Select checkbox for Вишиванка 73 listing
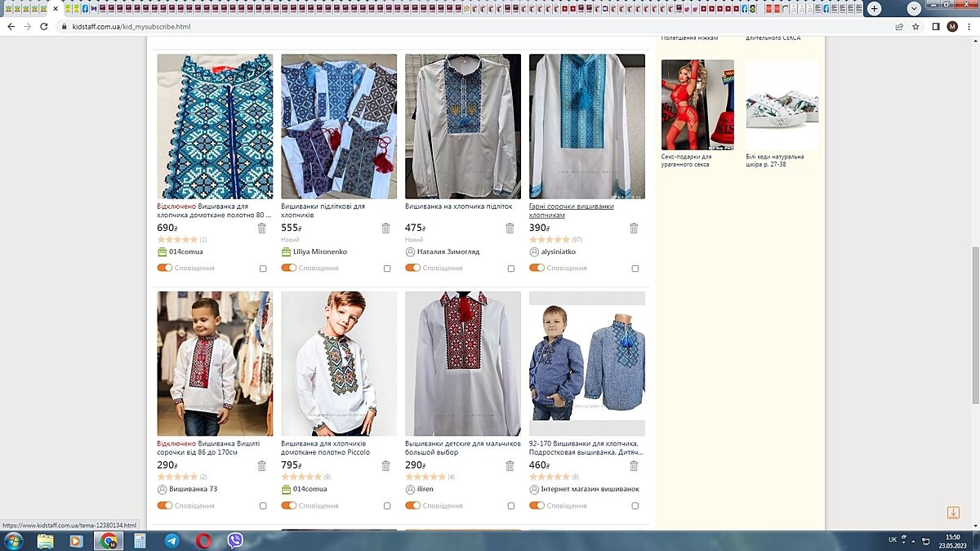980x551 pixels. click(x=263, y=506)
